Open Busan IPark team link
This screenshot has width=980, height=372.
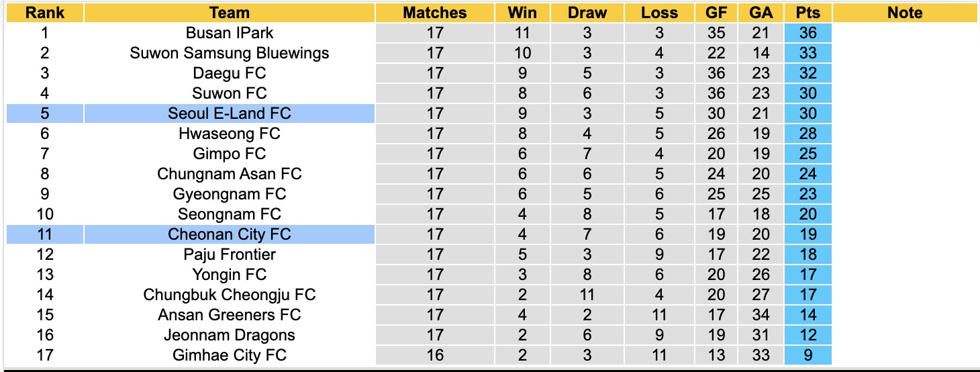pos(230,33)
